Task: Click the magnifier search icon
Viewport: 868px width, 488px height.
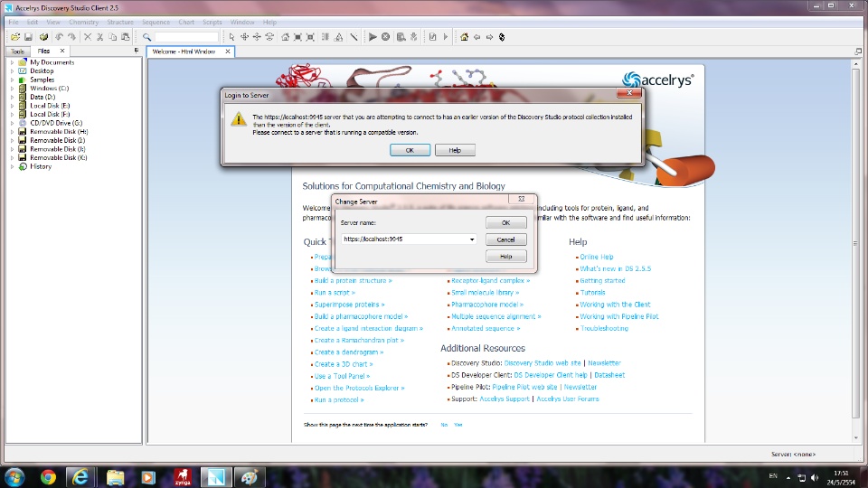Action: click(146, 37)
